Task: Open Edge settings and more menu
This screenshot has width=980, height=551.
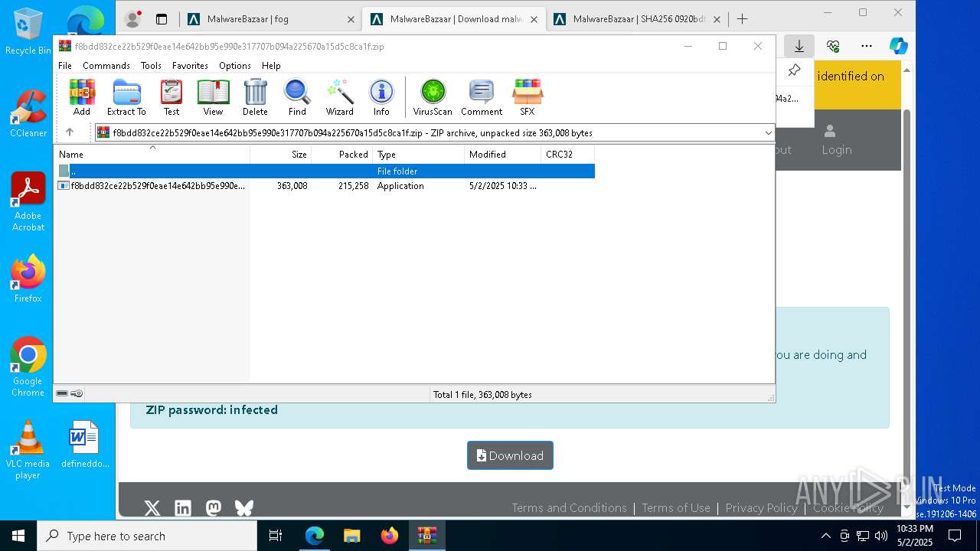Action: click(x=867, y=46)
